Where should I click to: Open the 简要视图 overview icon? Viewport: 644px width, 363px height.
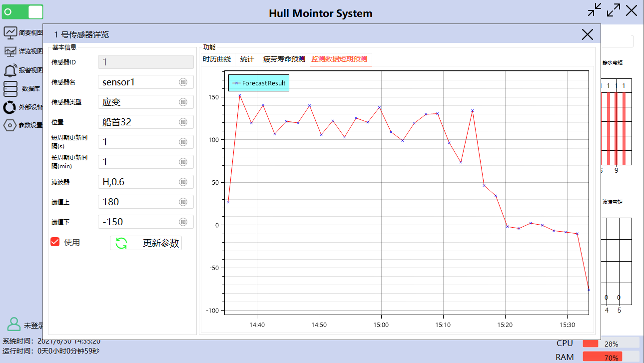click(10, 32)
